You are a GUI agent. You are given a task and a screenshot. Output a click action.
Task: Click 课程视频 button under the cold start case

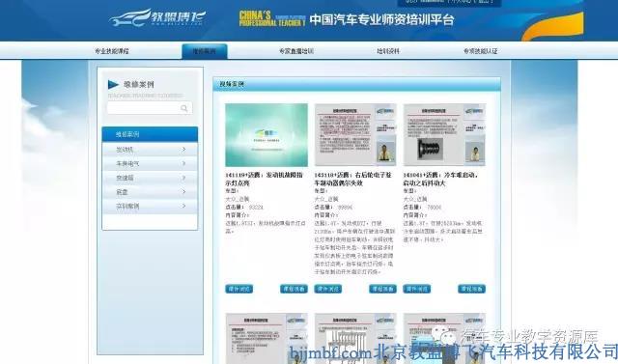[472, 289]
